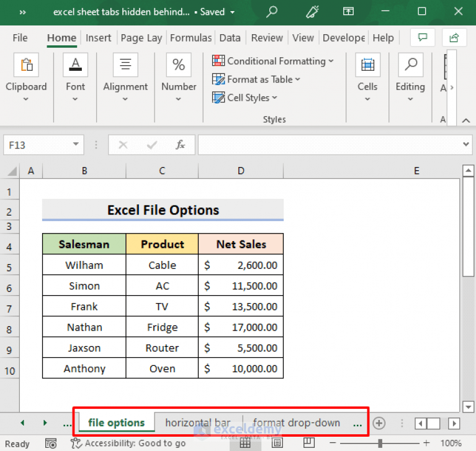
Task: Click the macro recording status icon
Action: (x=51, y=444)
